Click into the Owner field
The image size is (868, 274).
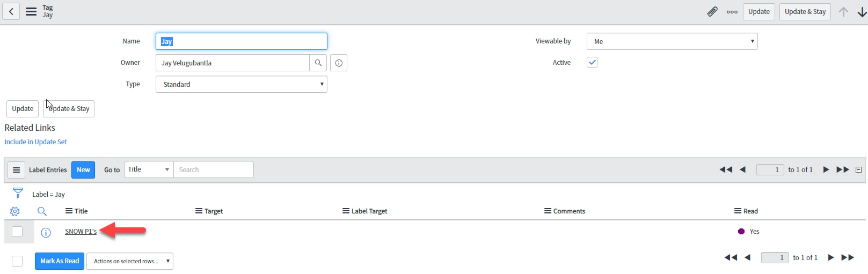pyautogui.click(x=232, y=63)
